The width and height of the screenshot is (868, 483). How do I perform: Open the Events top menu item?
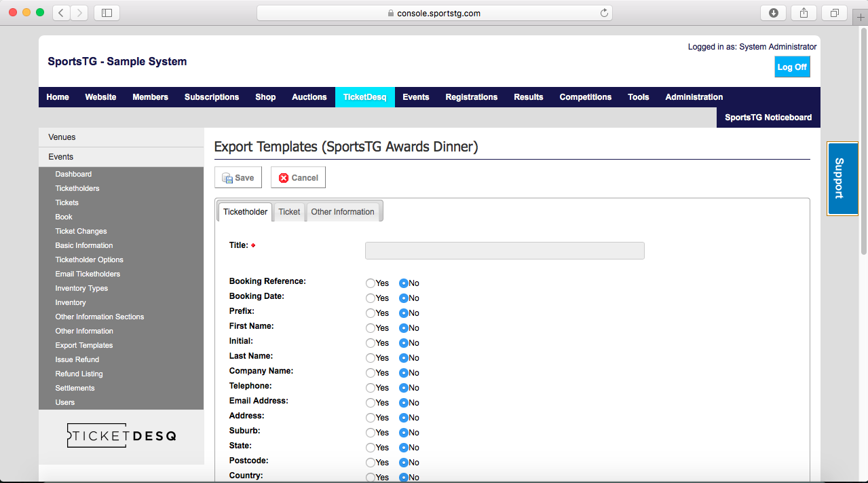[416, 97]
